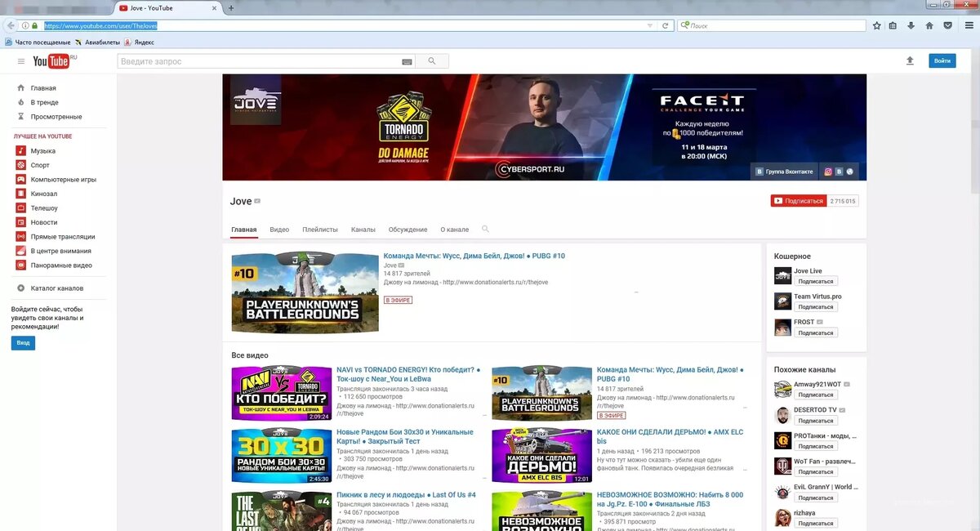
Task: Open NAVI vs TORNADO ENERGY video thumbnail
Action: [281, 393]
